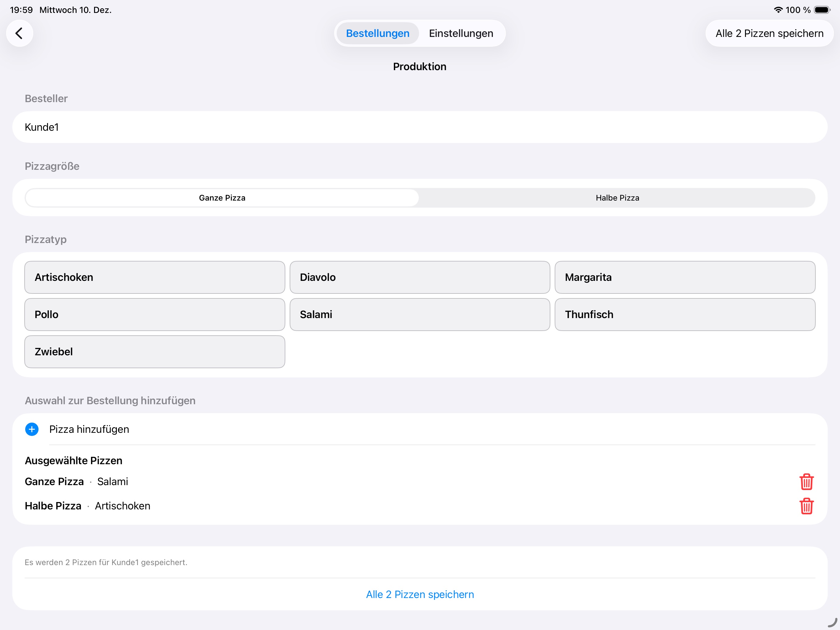Delete the Ganze Pizza Salami entry
The width and height of the screenshot is (840, 630).
pyautogui.click(x=806, y=481)
